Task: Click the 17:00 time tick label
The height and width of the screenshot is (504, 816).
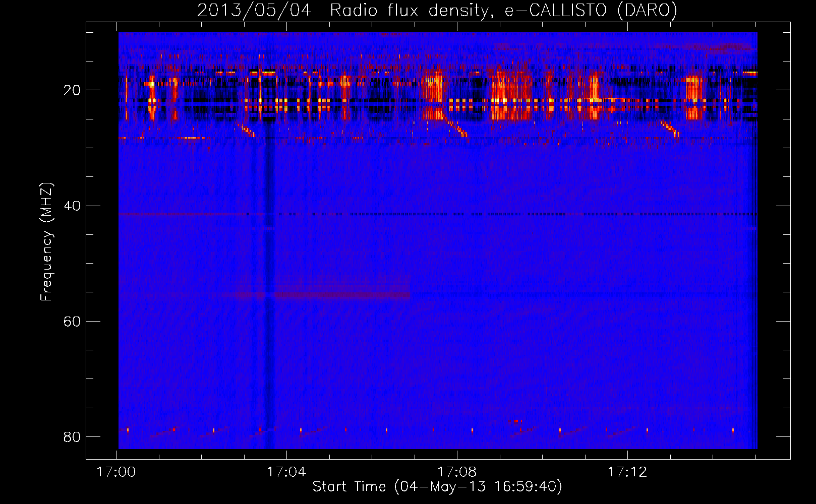Action: (x=116, y=472)
